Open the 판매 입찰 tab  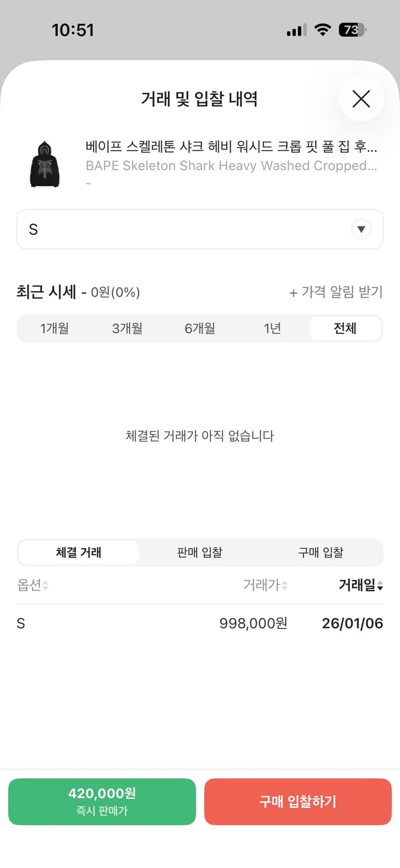[199, 552]
